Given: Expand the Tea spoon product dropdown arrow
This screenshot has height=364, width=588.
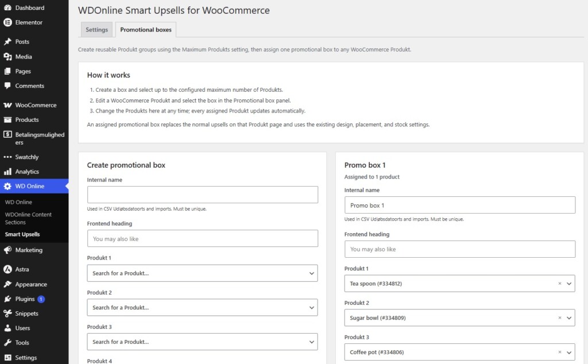Looking at the screenshot, I should pyautogui.click(x=569, y=284).
